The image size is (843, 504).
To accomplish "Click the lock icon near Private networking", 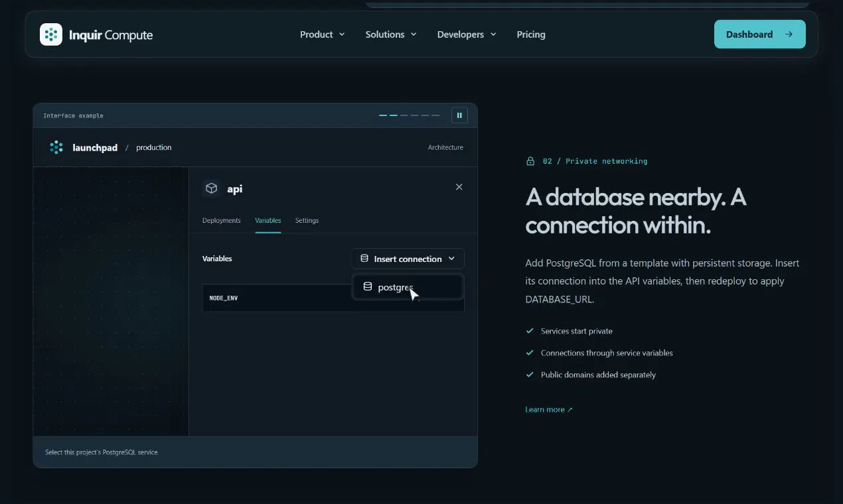I will pos(530,161).
